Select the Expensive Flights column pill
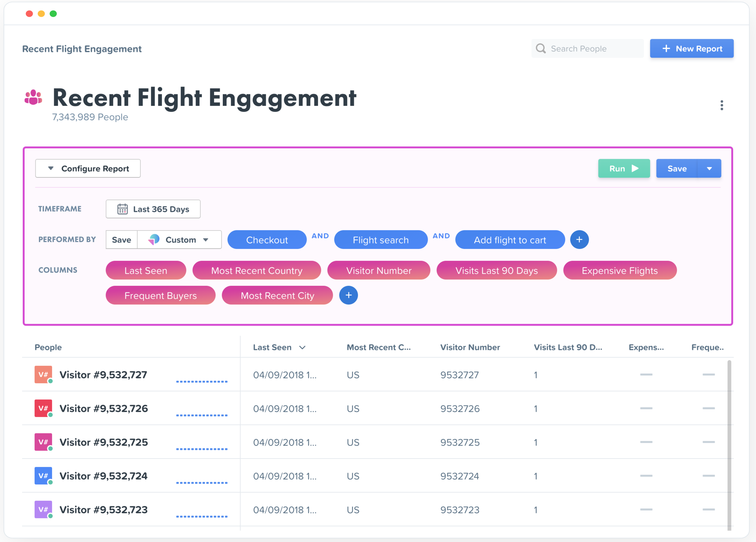This screenshot has height=542, width=756. click(x=619, y=271)
